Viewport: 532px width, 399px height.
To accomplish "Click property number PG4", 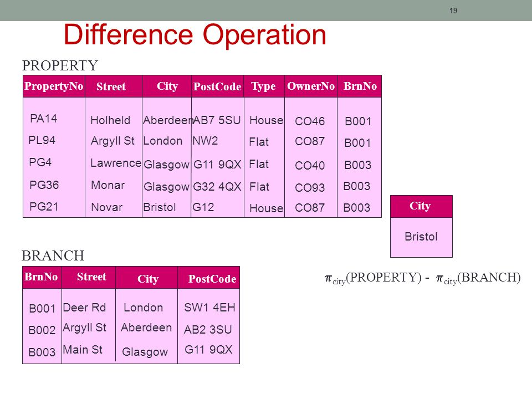I will tap(40, 162).
